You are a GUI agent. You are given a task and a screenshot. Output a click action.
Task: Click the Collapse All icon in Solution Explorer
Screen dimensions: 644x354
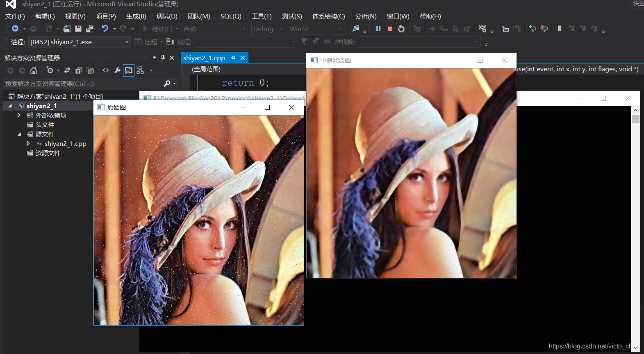[x=79, y=70]
